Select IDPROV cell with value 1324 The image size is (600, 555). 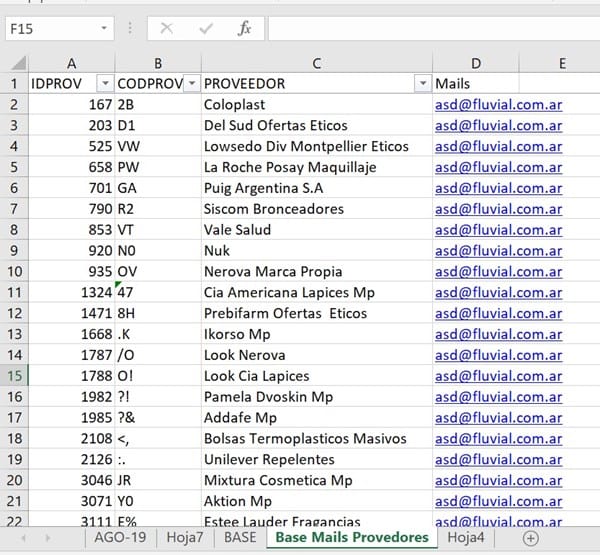(x=72, y=292)
